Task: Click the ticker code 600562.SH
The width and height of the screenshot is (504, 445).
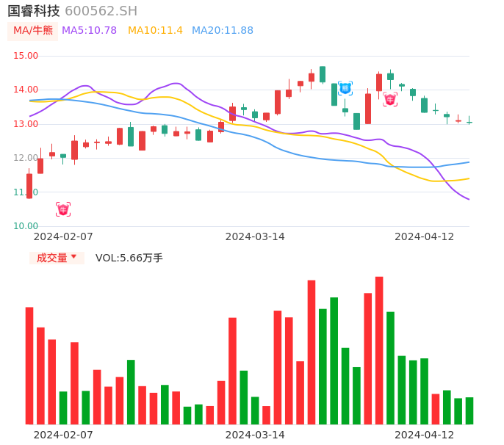Action: pyautogui.click(x=101, y=11)
